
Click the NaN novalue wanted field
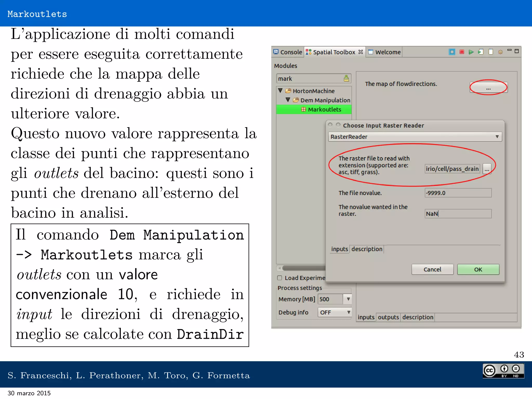(458, 214)
